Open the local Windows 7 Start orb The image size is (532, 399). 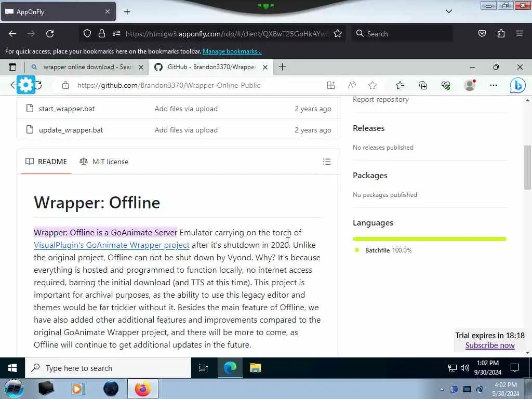[x=14, y=389]
